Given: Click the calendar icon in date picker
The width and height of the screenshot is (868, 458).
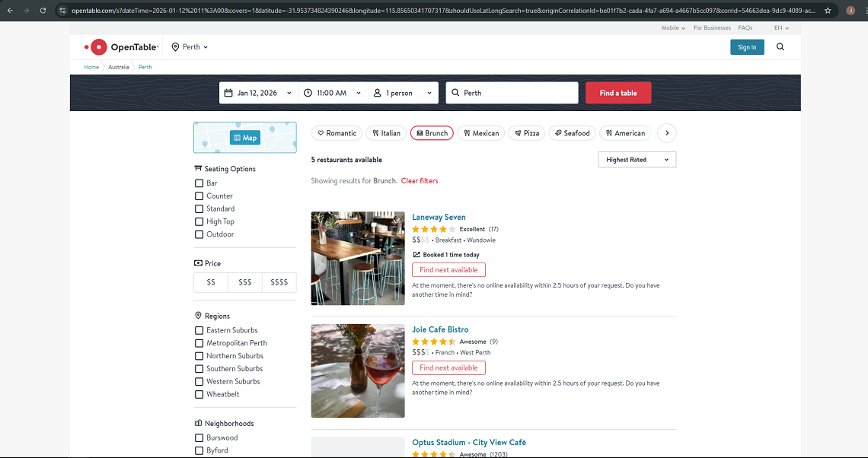Looking at the screenshot, I should point(228,93).
